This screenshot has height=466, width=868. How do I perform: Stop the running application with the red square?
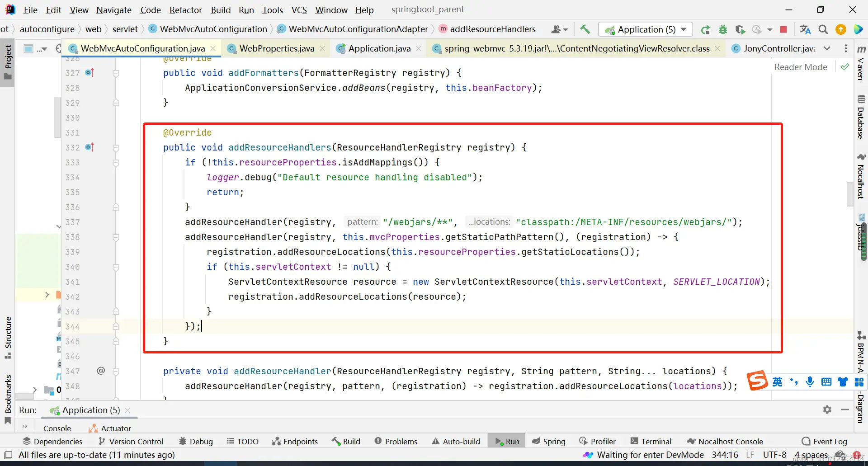[783, 30]
